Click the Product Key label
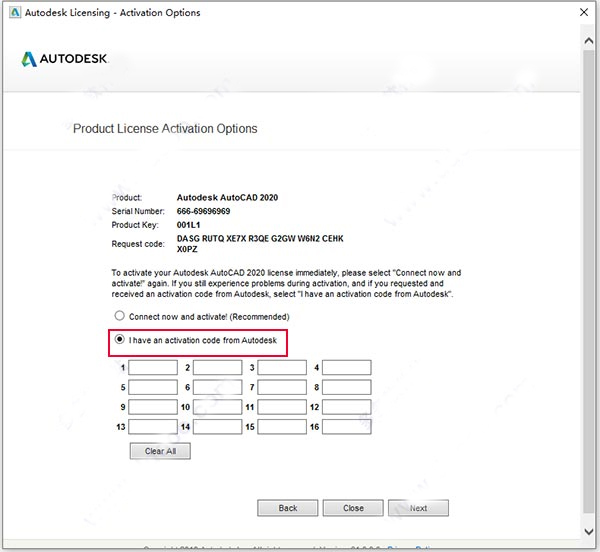 pos(135,225)
